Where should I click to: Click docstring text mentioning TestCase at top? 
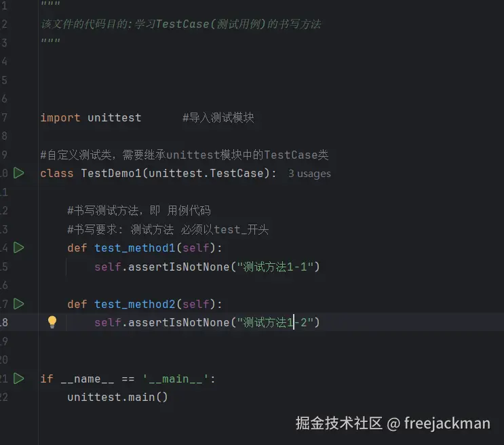point(180,24)
